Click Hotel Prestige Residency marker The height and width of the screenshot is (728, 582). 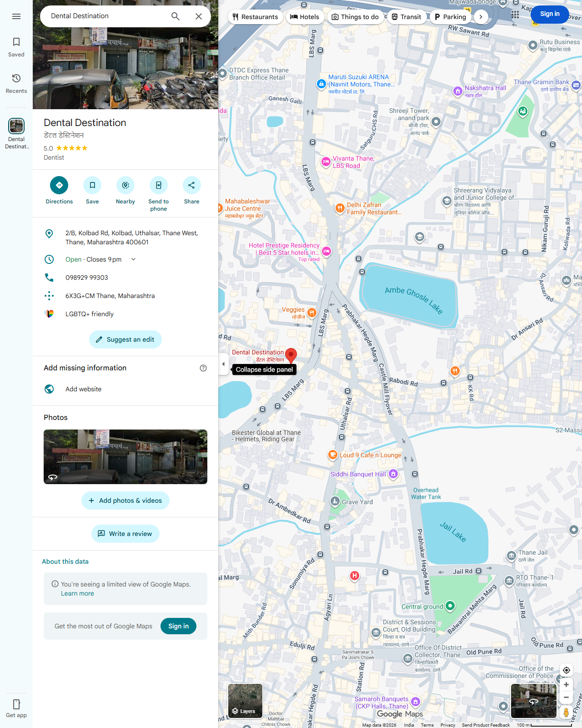coord(326,251)
